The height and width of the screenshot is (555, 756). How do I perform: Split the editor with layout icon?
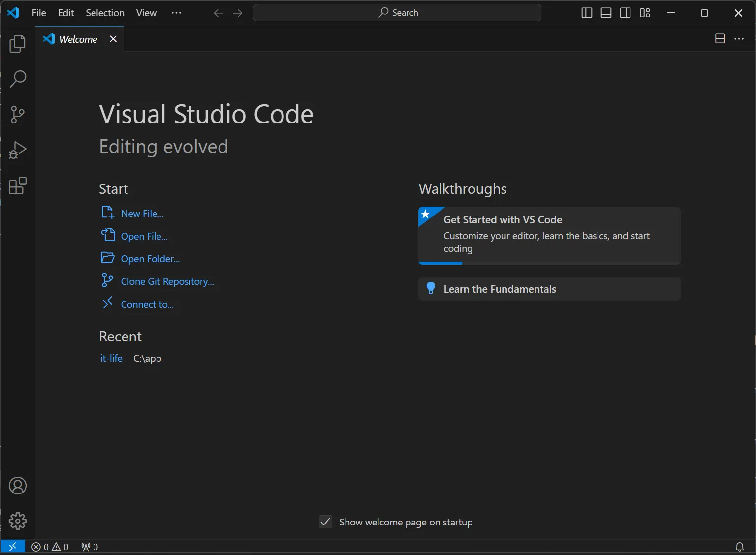[x=720, y=39]
